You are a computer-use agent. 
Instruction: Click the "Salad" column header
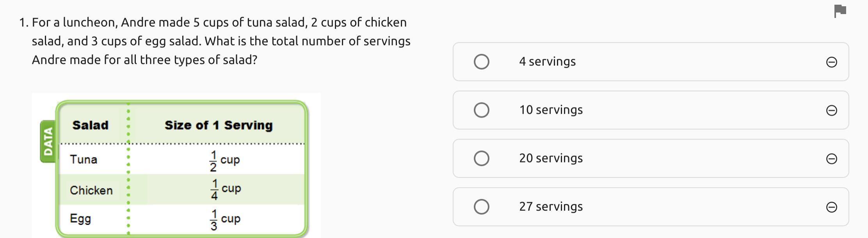[90, 125]
